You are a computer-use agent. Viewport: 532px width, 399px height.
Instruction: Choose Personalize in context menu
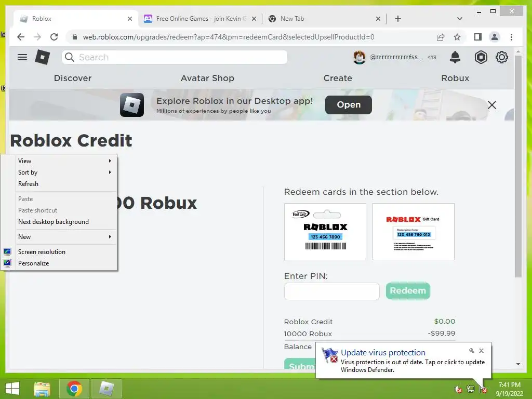point(59,263)
